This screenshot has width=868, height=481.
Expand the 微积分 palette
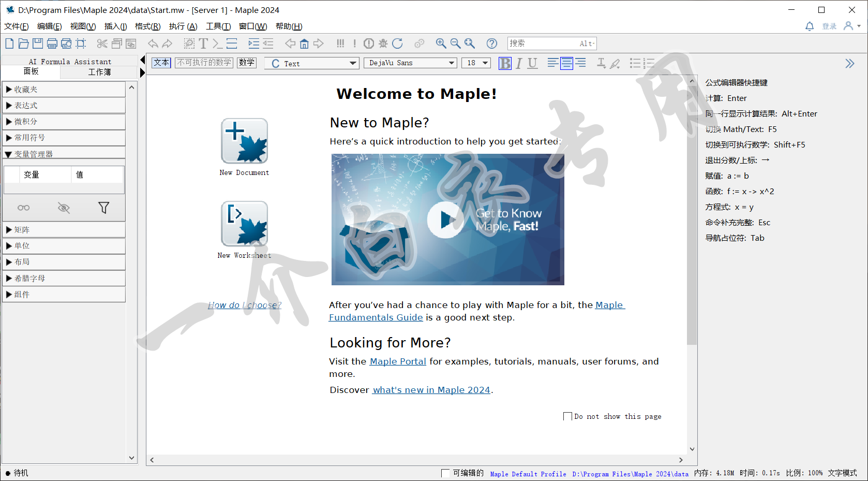(64, 122)
